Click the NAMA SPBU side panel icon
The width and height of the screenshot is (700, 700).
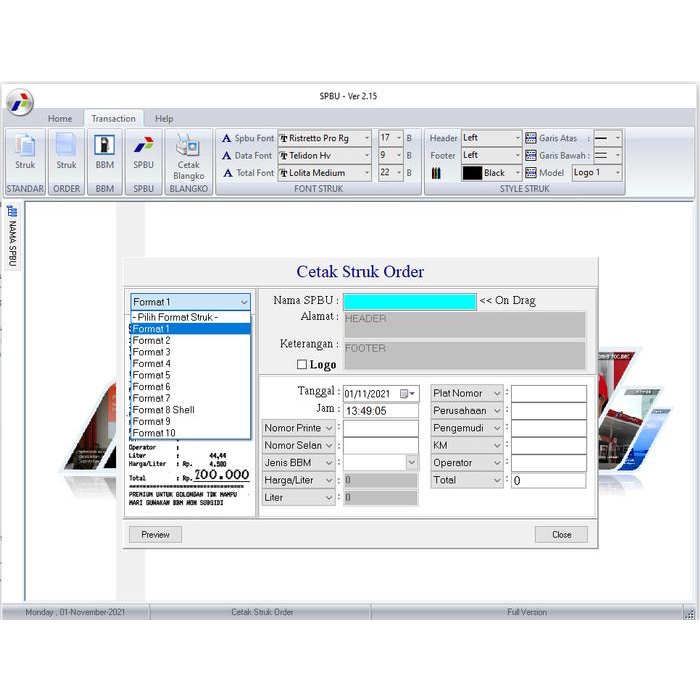[12, 211]
